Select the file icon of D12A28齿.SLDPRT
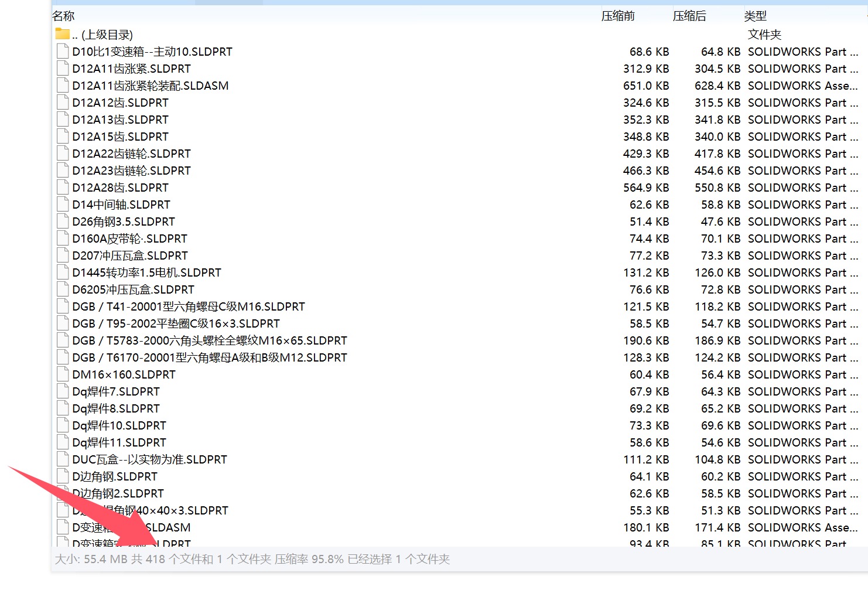 [x=63, y=187]
